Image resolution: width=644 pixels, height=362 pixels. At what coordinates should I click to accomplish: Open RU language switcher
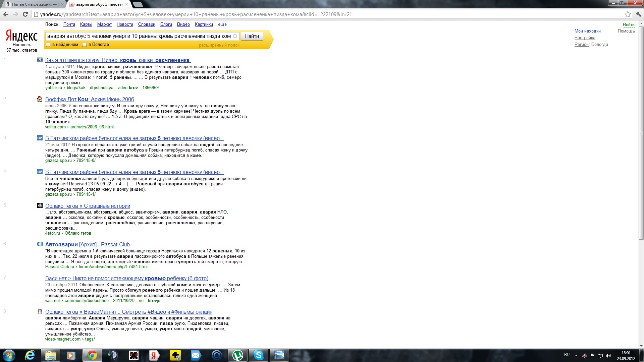(567, 355)
